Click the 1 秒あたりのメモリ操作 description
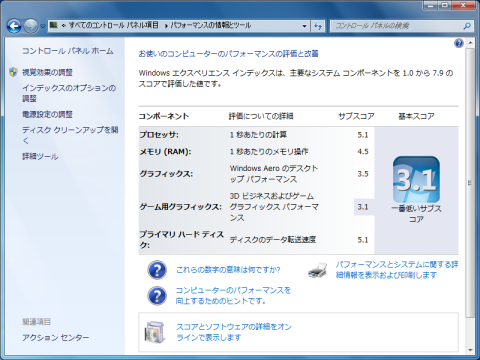This screenshot has width=480, height=360. point(269,152)
